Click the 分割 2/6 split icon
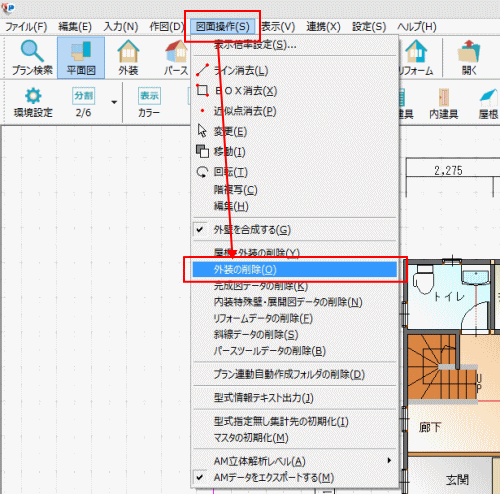Screen dimensions: 500x494 point(83,103)
